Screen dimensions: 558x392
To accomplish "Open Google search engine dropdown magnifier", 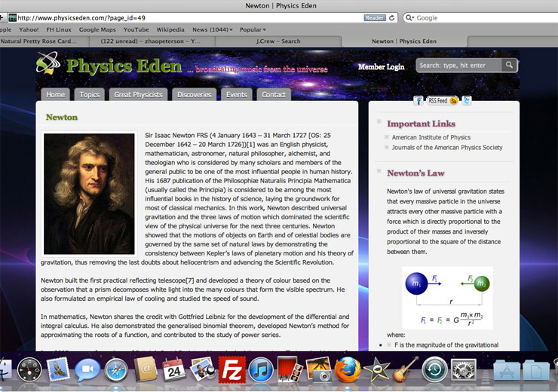I will pyautogui.click(x=410, y=18).
